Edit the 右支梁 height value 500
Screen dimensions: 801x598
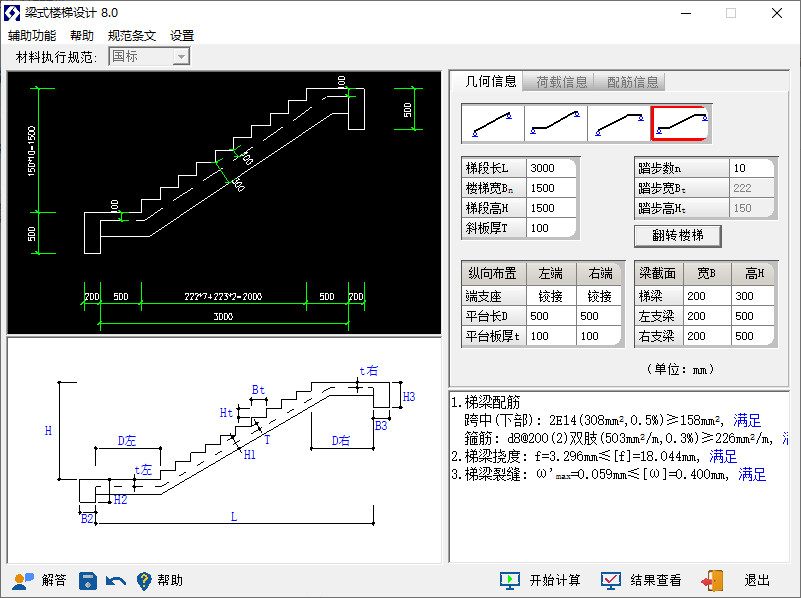point(753,336)
